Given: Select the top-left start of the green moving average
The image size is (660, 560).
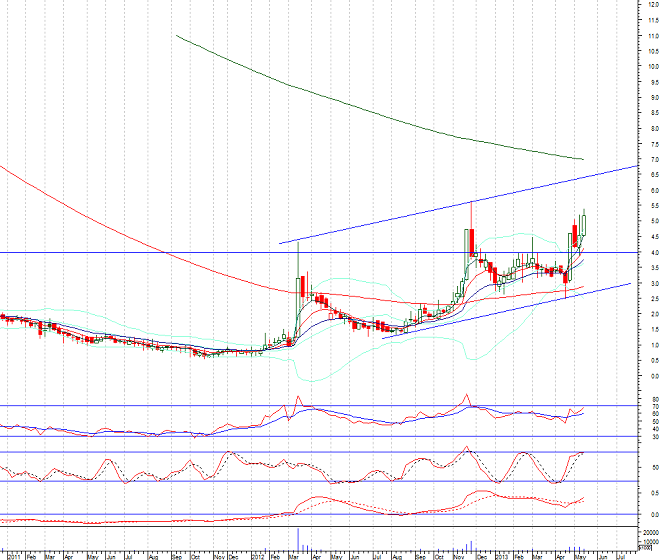Looking at the screenshot, I should click(x=176, y=36).
